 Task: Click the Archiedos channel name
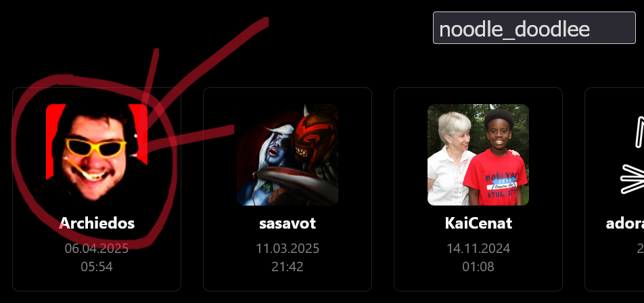coord(97,223)
